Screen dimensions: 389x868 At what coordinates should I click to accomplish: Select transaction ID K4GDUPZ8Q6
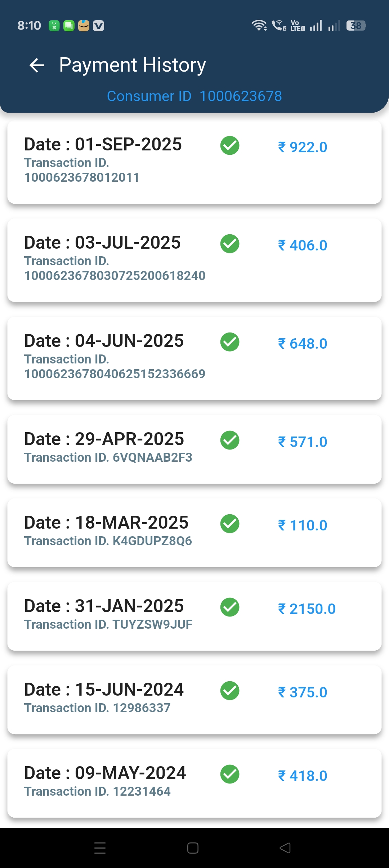coord(108,541)
